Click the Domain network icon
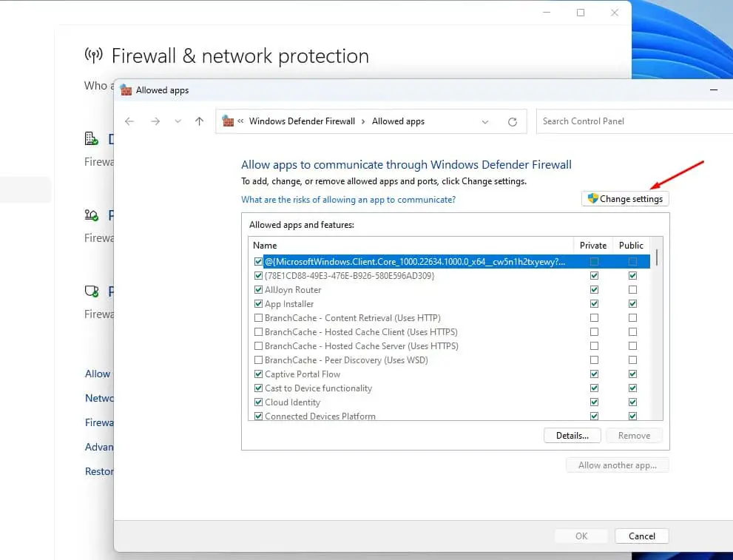Image resolution: width=733 pixels, height=560 pixels. [92, 139]
